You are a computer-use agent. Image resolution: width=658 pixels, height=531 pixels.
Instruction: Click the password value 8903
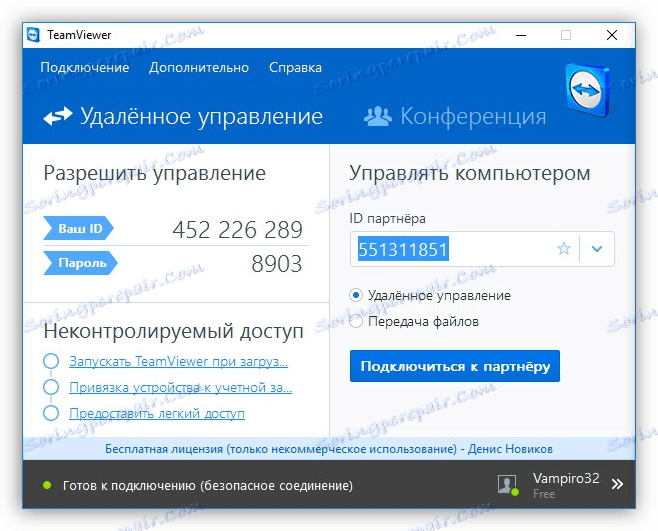277,264
